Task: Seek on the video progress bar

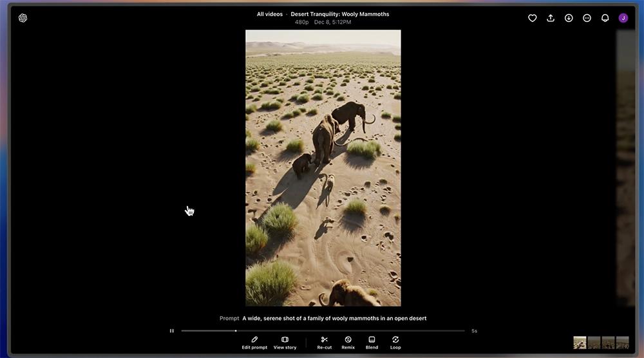Action: pyautogui.click(x=323, y=331)
